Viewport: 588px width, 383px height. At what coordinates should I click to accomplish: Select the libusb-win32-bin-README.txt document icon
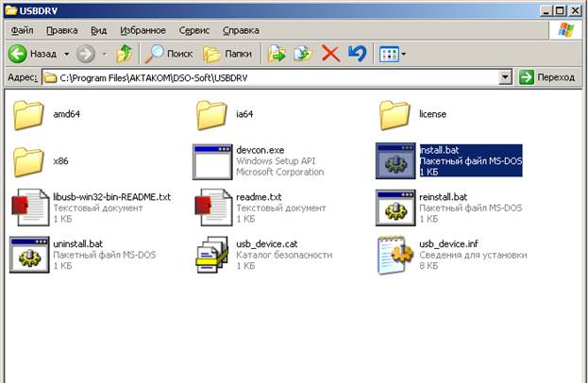pos(30,208)
